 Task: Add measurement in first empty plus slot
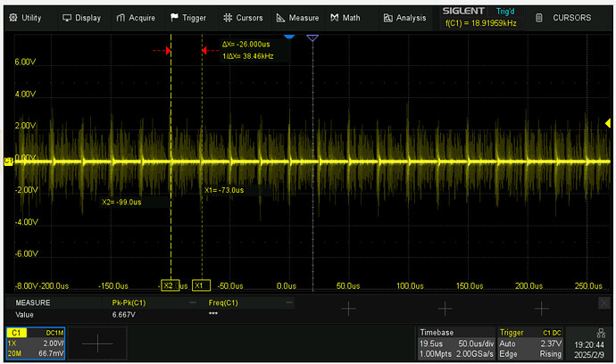(348, 309)
